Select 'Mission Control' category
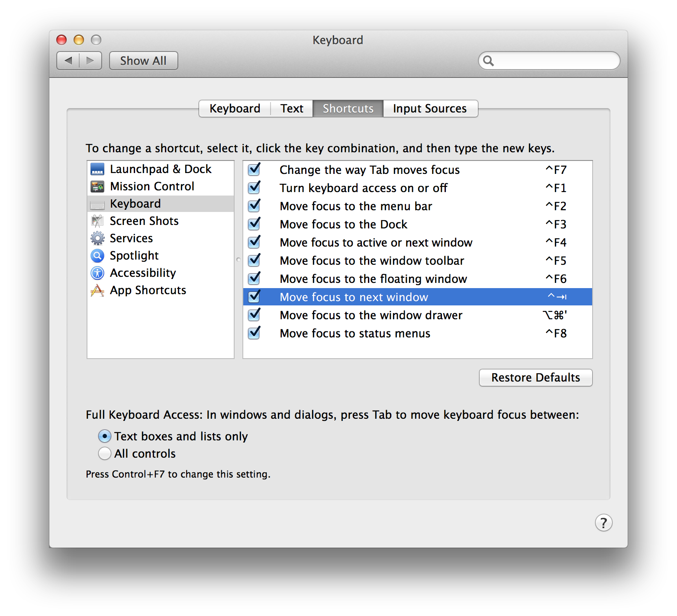The width and height of the screenshot is (677, 616). tap(161, 186)
